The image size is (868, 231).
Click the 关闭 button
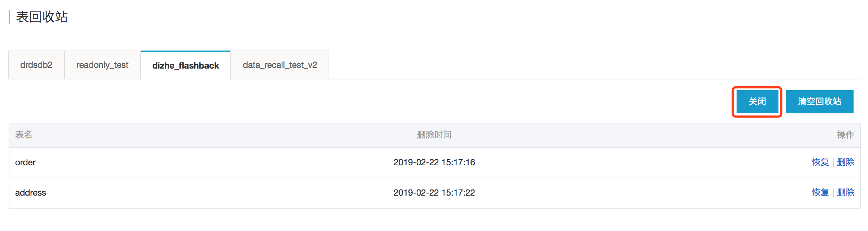click(757, 101)
